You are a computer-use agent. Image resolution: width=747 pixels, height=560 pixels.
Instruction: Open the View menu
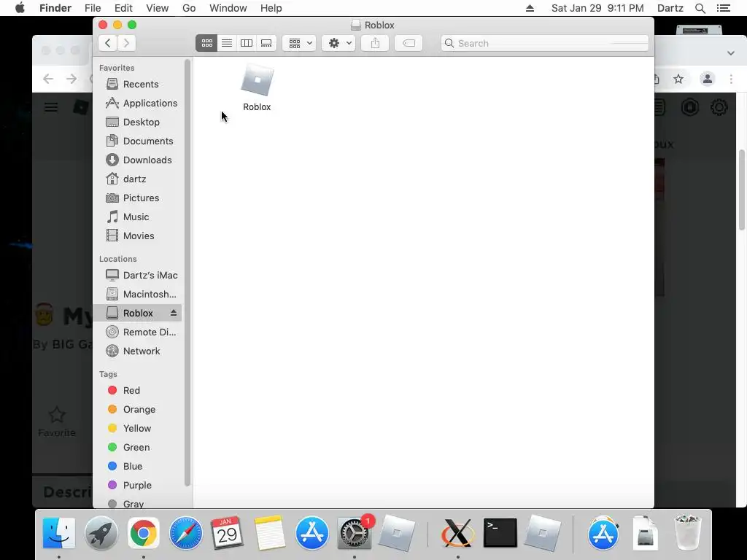click(158, 8)
